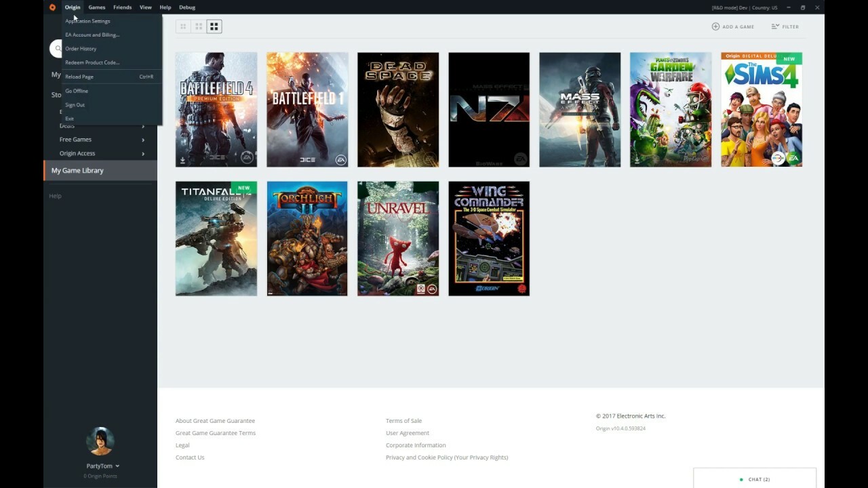
Task: Switch to small tile grid view
Action: [183, 26]
